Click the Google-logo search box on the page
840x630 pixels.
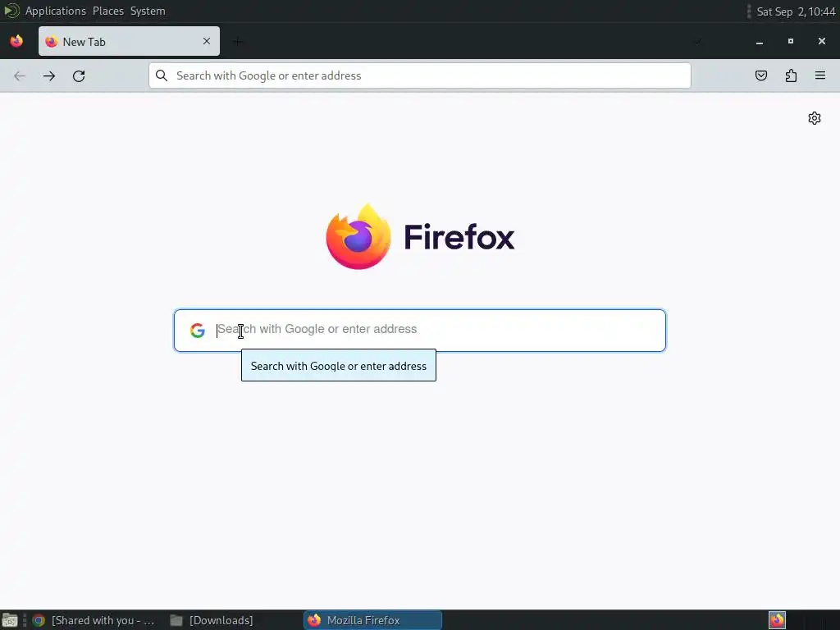[420, 331]
